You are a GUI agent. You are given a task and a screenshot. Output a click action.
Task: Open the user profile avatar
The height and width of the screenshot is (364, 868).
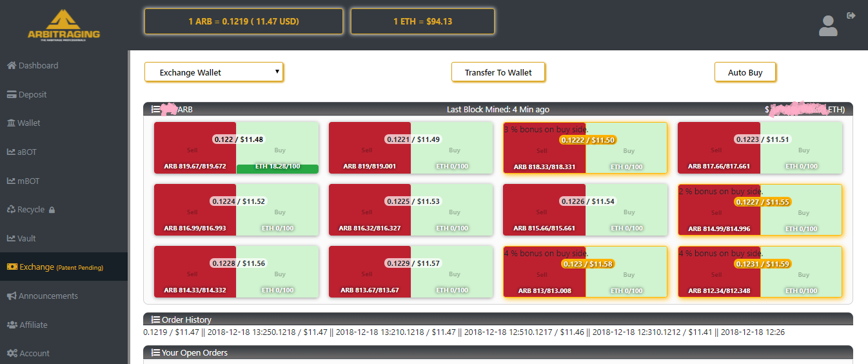pyautogui.click(x=827, y=26)
